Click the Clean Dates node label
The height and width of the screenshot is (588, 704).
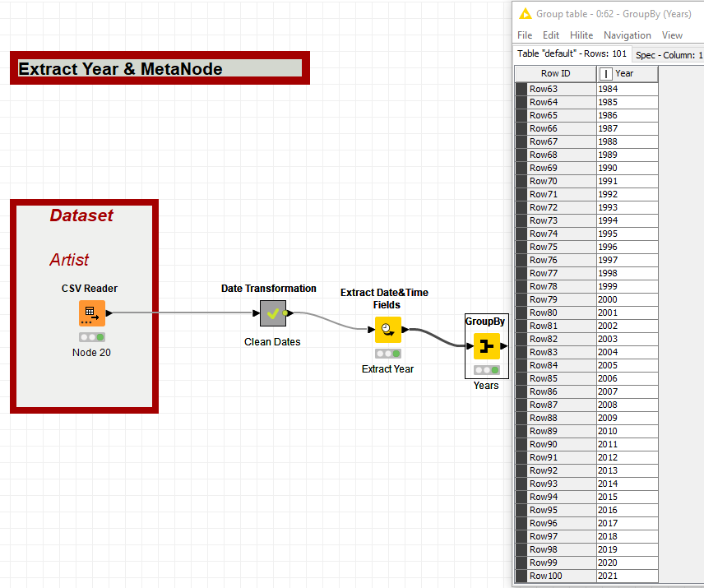(x=272, y=341)
